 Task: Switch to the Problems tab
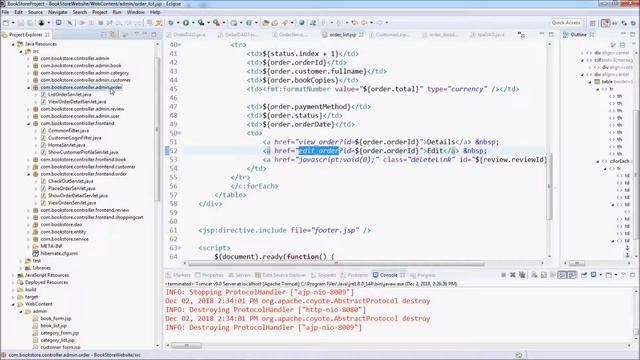pyautogui.click(x=355, y=275)
